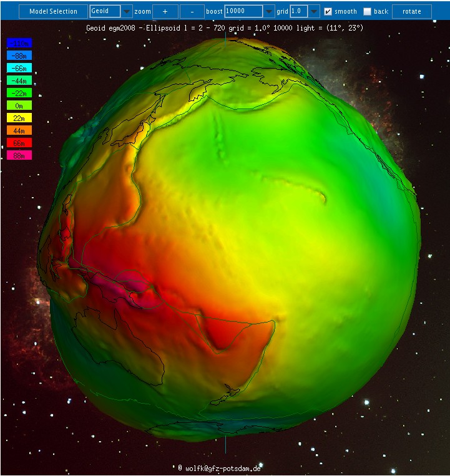Select the -22m green legend swatch
Image resolution: width=450 pixels, height=476 pixels.
pos(19,93)
